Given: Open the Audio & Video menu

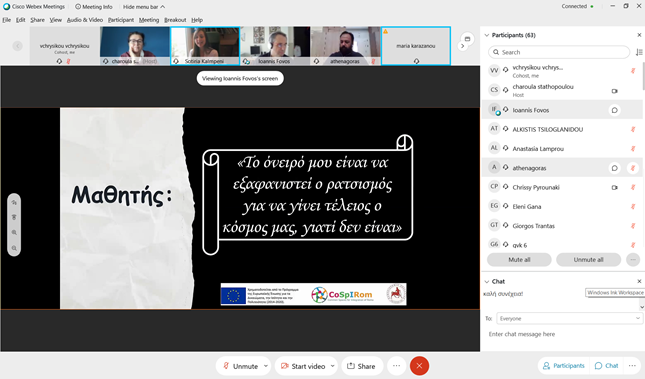Looking at the screenshot, I should tap(85, 20).
